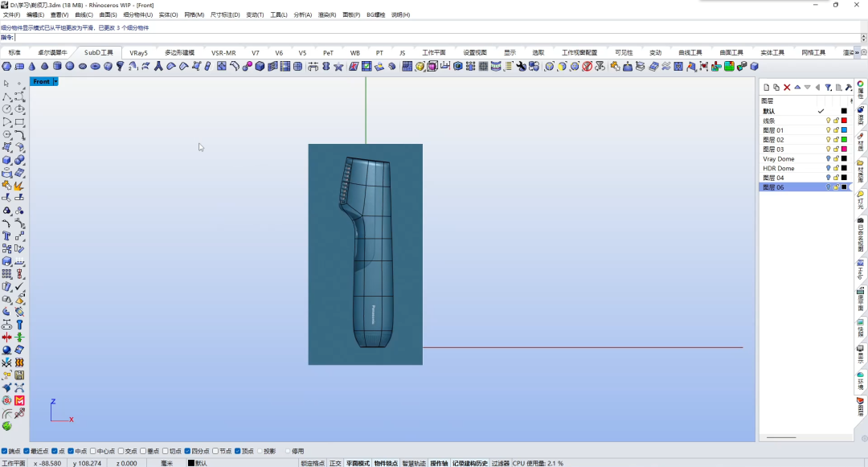Select the solid box tool in left toolbar
Image resolution: width=868 pixels, height=467 pixels.
coord(6,160)
